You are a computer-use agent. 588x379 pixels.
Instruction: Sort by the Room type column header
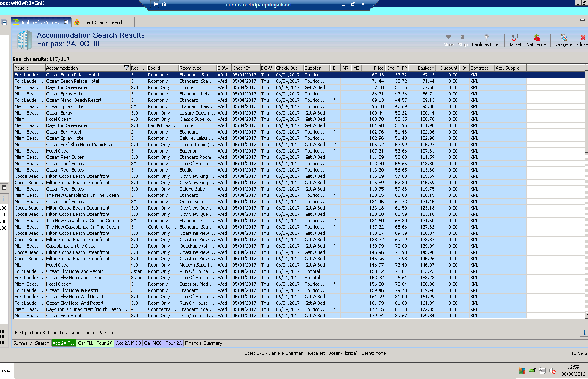[x=197, y=68]
